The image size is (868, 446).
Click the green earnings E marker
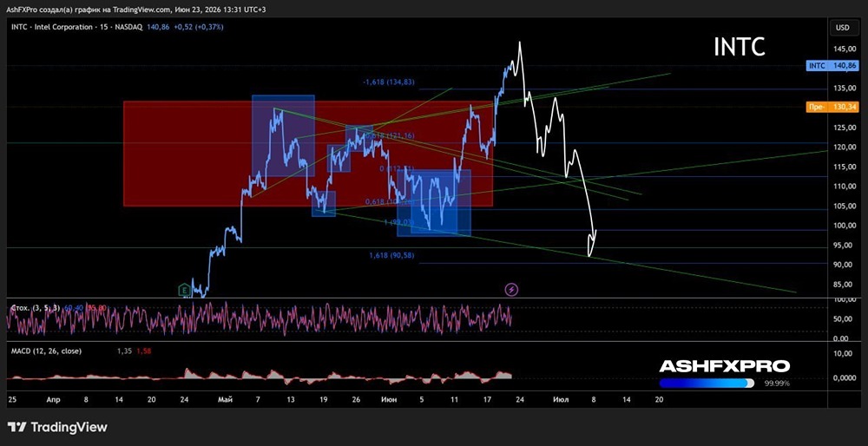coord(184,290)
